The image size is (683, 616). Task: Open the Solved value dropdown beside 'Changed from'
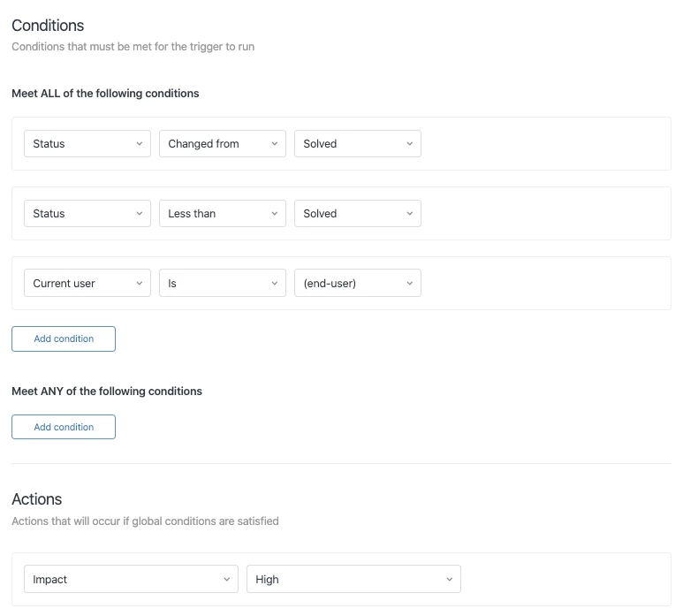point(357,144)
